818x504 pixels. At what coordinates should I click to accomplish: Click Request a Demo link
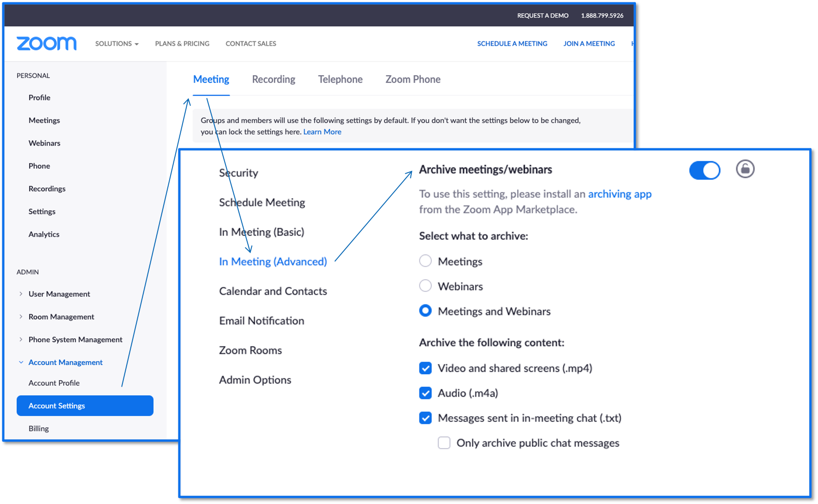[543, 15]
